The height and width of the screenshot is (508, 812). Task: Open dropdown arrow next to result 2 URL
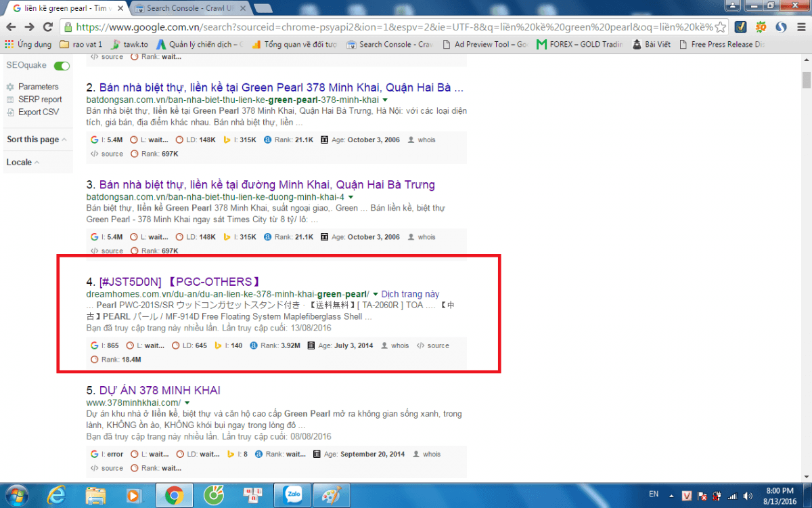[385, 100]
